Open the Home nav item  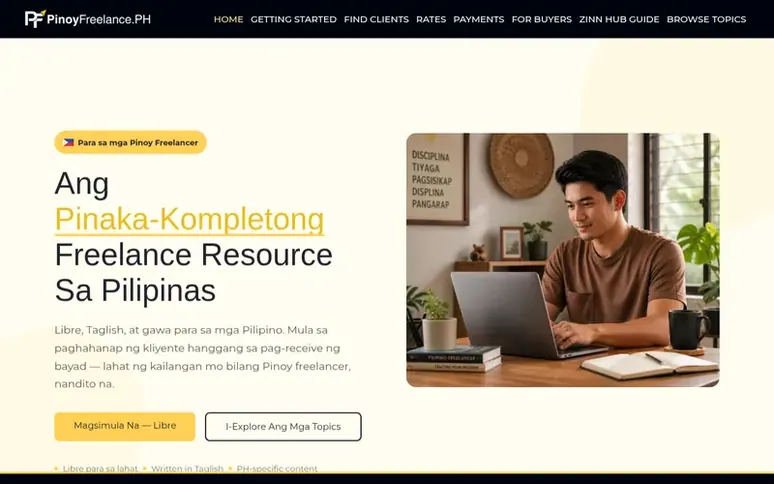click(228, 19)
